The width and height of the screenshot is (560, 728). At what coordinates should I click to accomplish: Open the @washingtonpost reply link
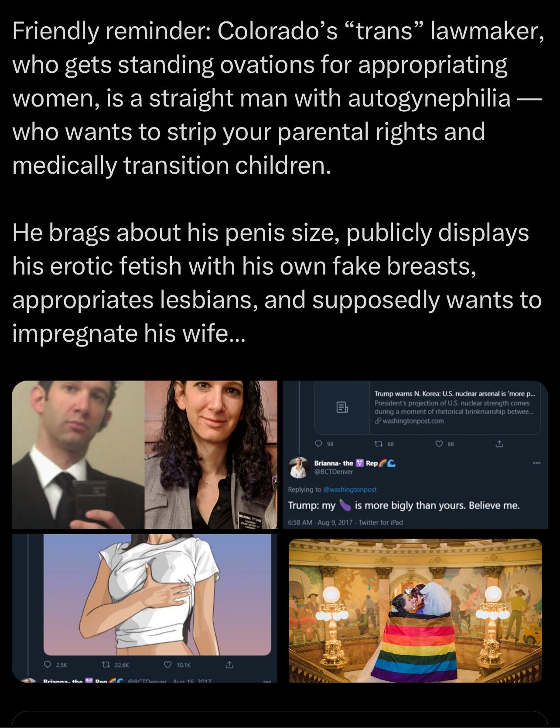click(x=350, y=490)
